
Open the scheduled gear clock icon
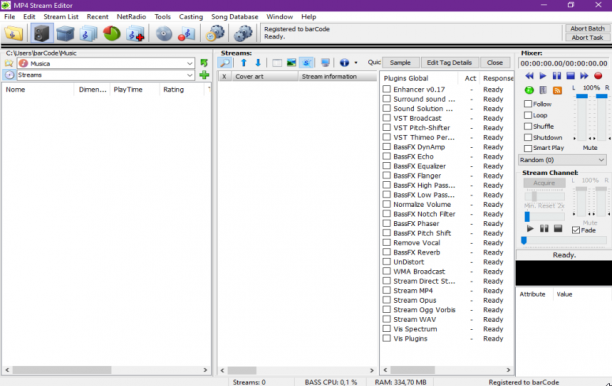pos(215,34)
